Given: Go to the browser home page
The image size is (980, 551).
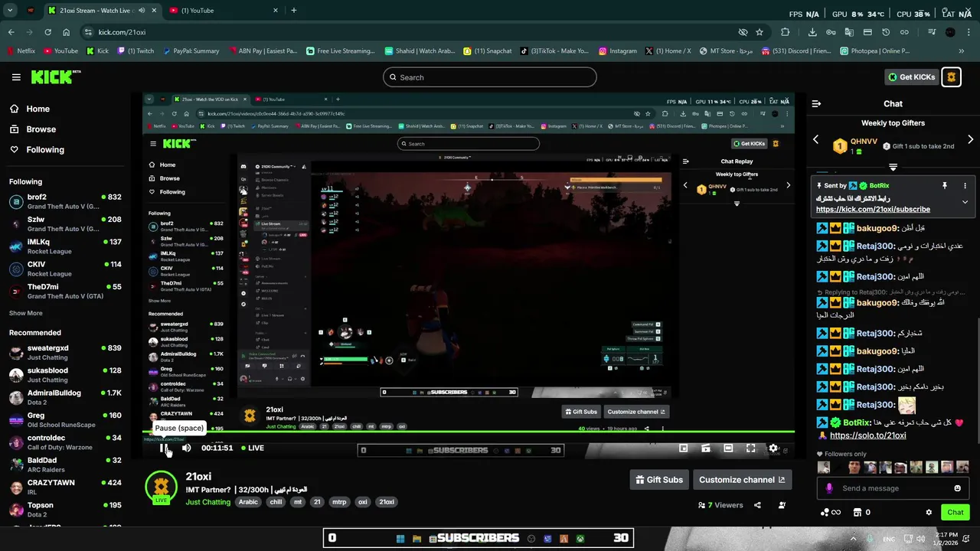Looking at the screenshot, I should point(67,32).
